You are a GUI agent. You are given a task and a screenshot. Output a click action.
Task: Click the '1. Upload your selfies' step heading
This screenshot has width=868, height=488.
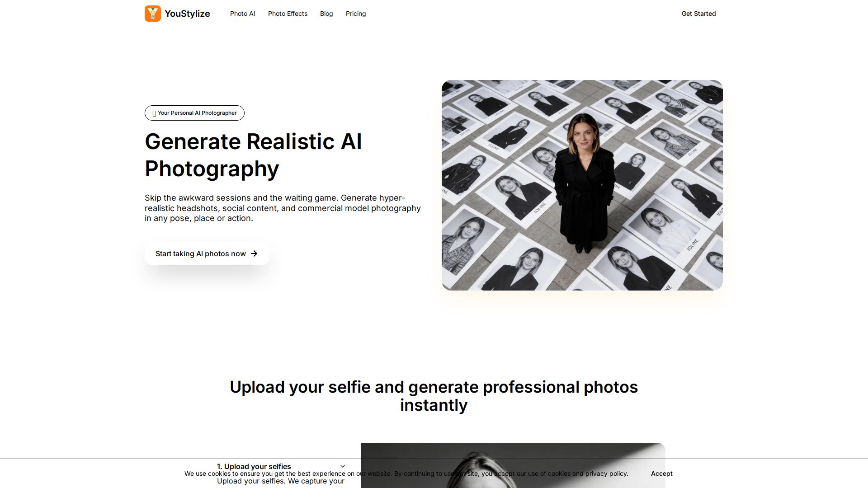click(x=254, y=466)
